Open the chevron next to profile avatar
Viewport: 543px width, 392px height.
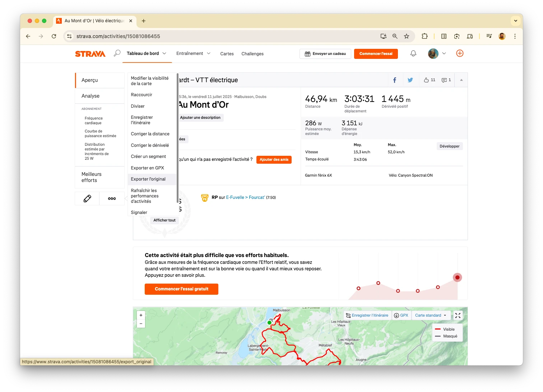[444, 53]
